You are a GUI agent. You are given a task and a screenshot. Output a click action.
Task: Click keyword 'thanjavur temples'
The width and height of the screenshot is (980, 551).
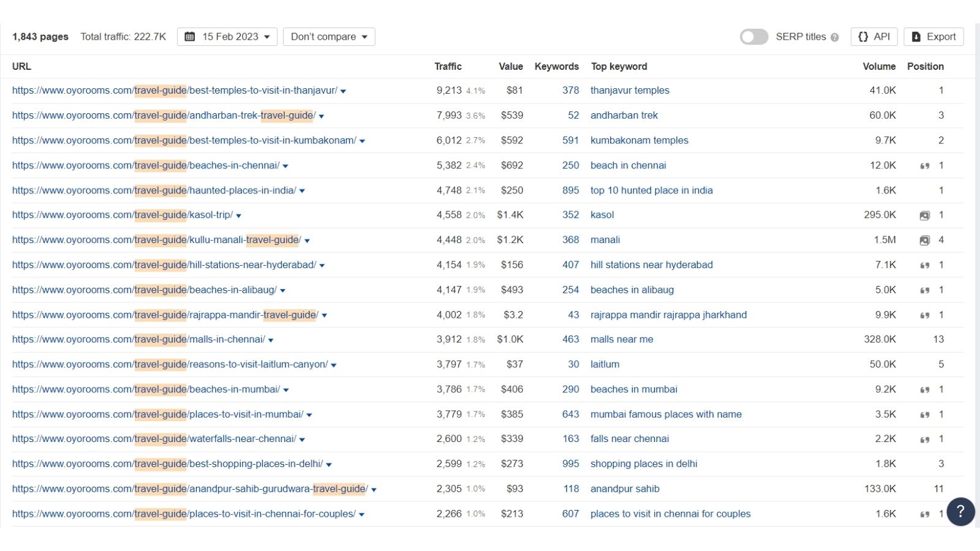pos(630,90)
